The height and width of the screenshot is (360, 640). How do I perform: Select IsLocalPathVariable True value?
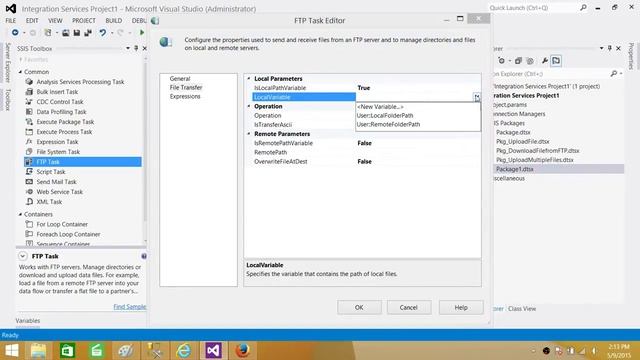pos(364,88)
